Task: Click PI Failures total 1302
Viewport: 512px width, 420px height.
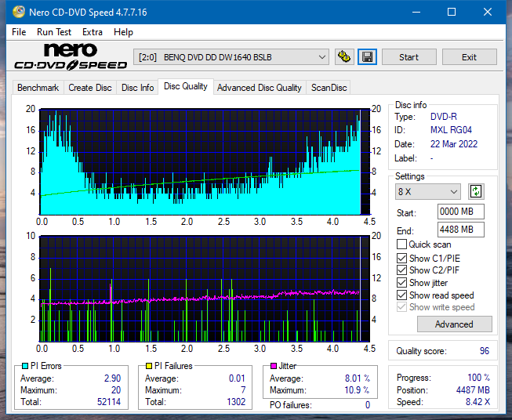Action: point(236,402)
